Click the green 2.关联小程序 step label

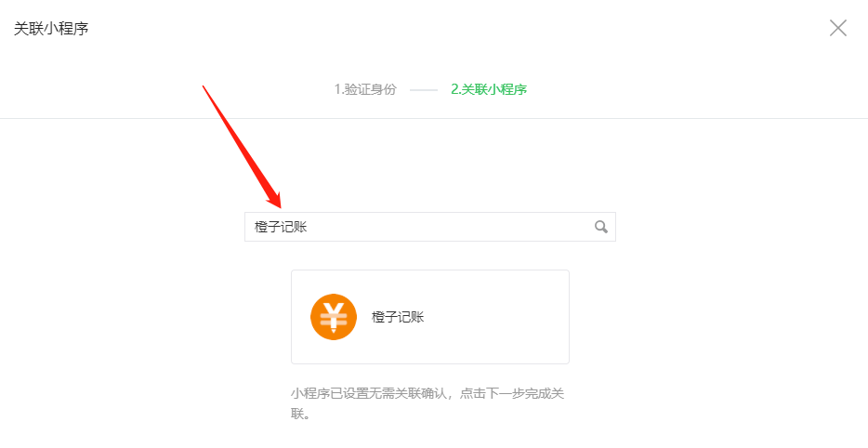click(489, 89)
